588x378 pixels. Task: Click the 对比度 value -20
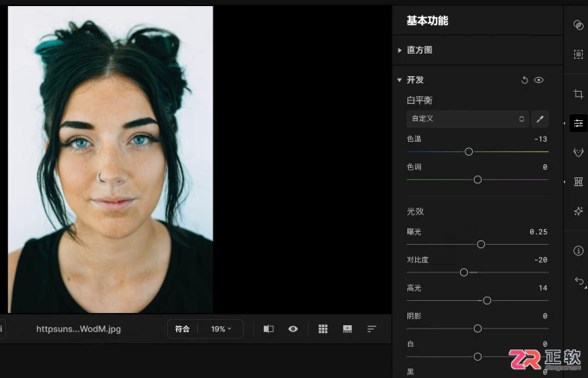click(x=540, y=259)
